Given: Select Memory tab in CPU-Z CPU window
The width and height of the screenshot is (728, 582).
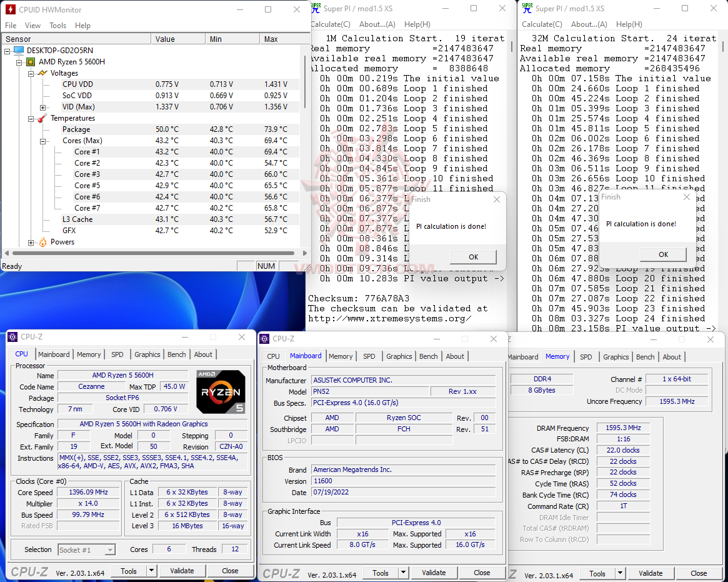Looking at the screenshot, I should [x=89, y=354].
